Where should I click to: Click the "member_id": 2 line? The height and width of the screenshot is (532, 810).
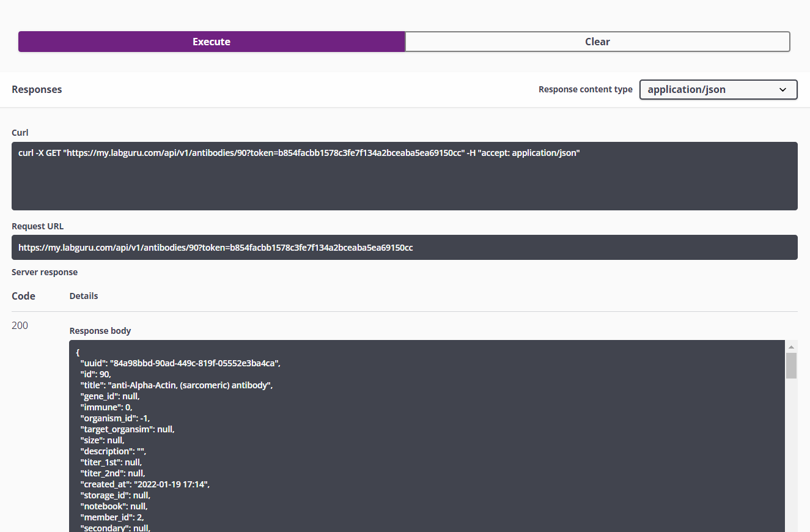tap(112, 517)
